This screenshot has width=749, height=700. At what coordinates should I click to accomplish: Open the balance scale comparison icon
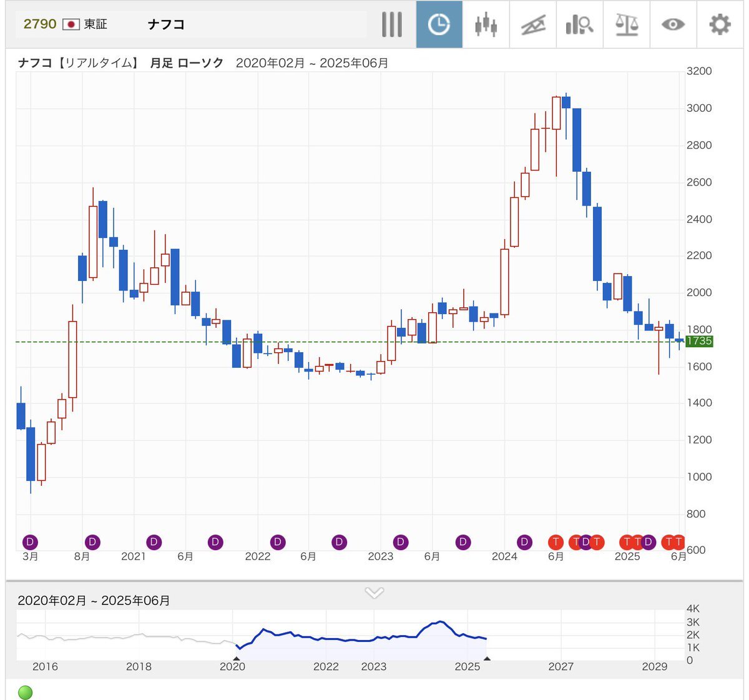pos(627,24)
